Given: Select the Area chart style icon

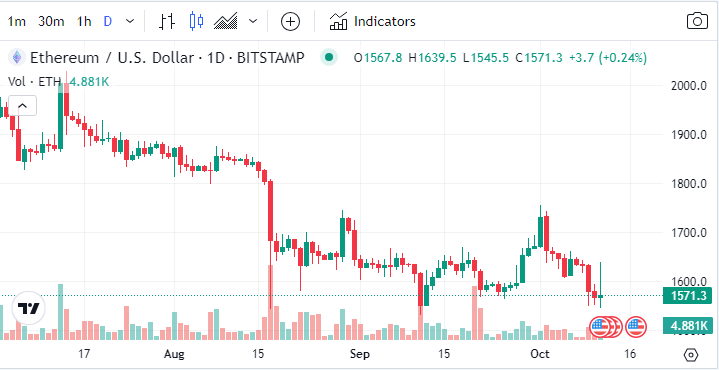Looking at the screenshot, I should pos(226,22).
